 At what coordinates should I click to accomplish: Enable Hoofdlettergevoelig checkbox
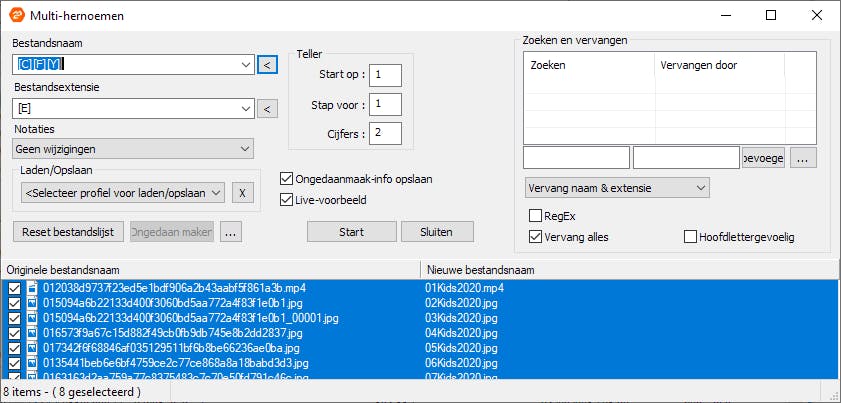click(x=691, y=237)
